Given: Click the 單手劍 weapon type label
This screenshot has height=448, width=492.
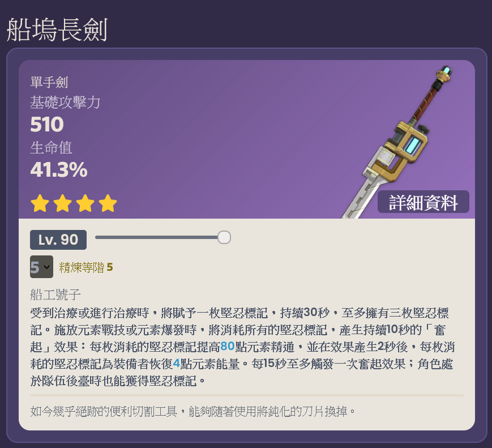Looking at the screenshot, I should 49,82.
